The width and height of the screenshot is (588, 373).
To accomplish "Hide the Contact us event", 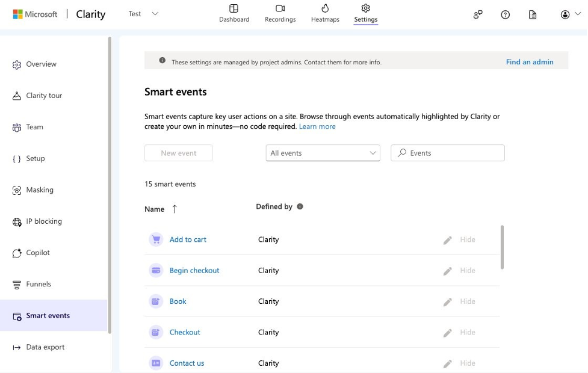I will point(467,363).
